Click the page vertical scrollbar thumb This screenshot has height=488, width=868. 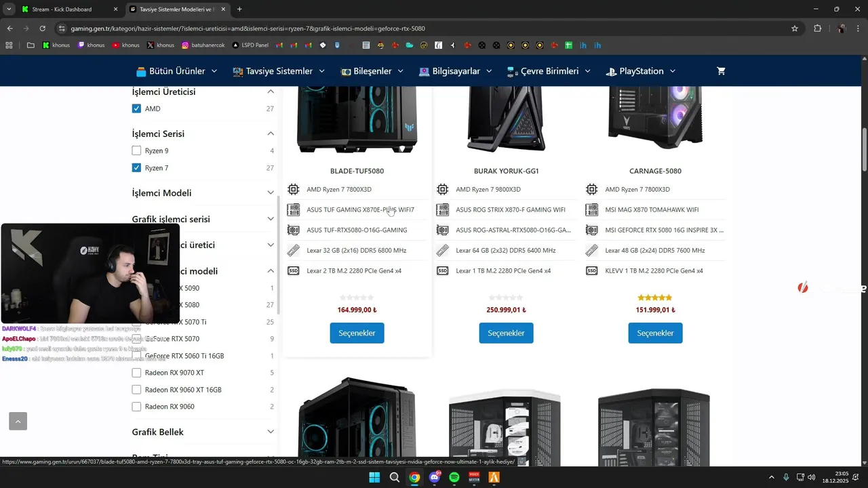[865, 150]
